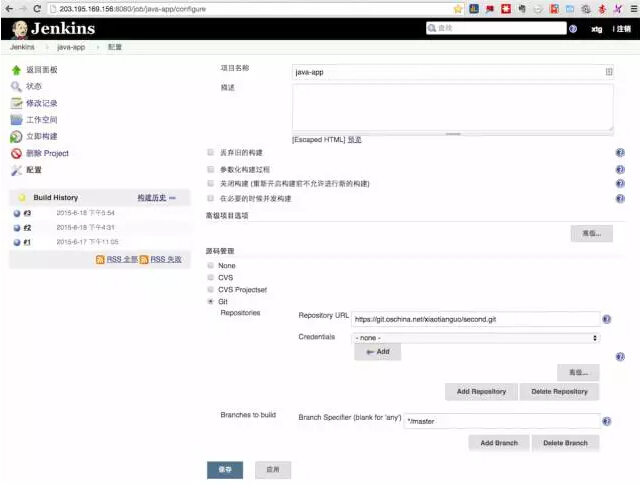Click the project description textarea
Viewport: 640px width, 486px height.
coord(452,108)
